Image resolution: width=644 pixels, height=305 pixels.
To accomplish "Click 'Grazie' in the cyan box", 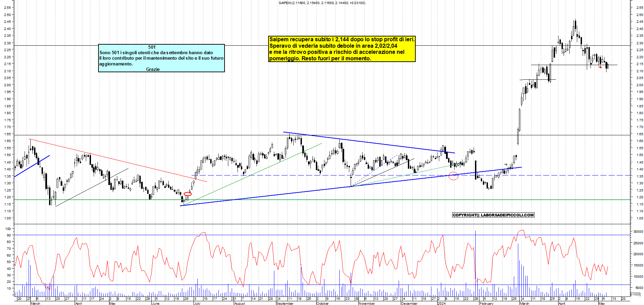I will pyautogui.click(x=153, y=69).
